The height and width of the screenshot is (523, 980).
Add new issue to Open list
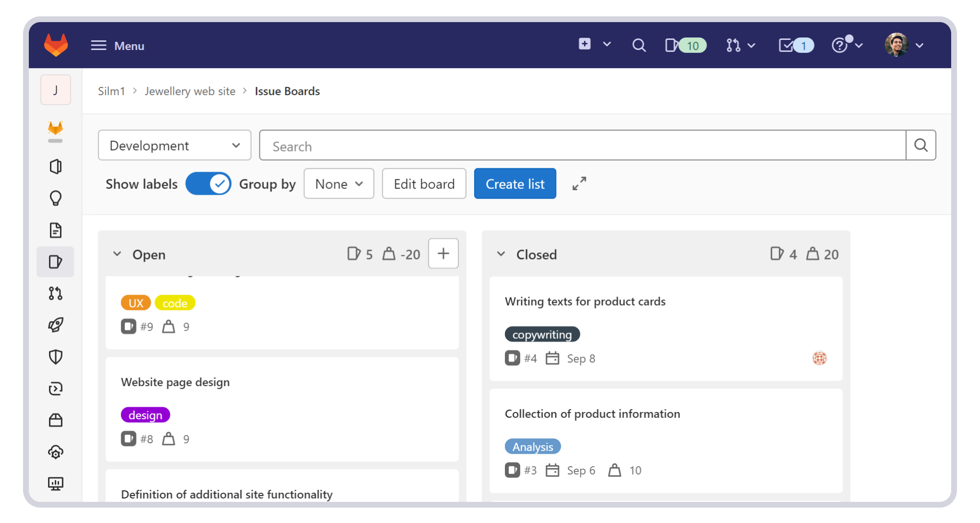(443, 253)
